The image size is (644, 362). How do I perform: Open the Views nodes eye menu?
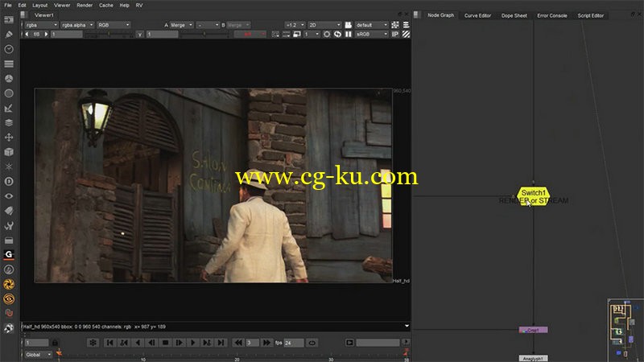[9, 196]
